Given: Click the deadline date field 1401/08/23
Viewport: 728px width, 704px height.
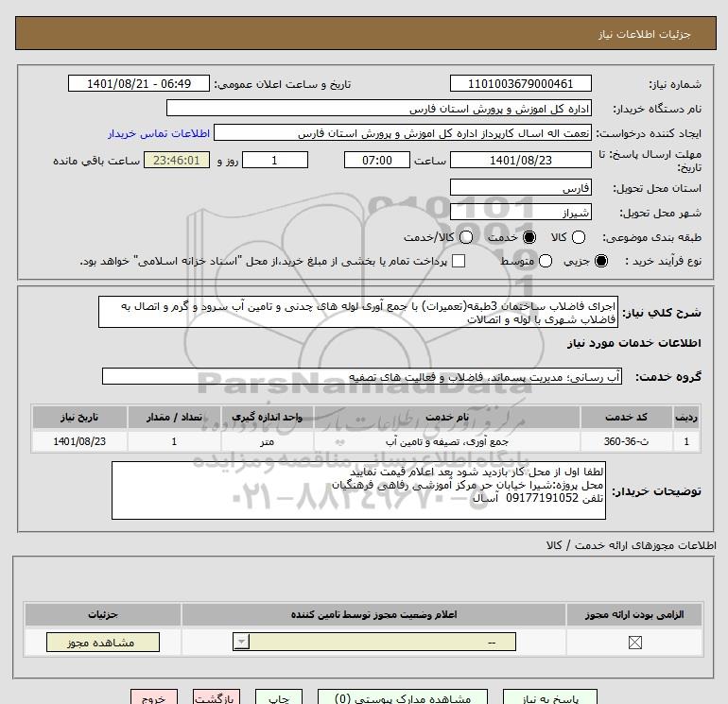Looking at the screenshot, I should tap(520, 160).
